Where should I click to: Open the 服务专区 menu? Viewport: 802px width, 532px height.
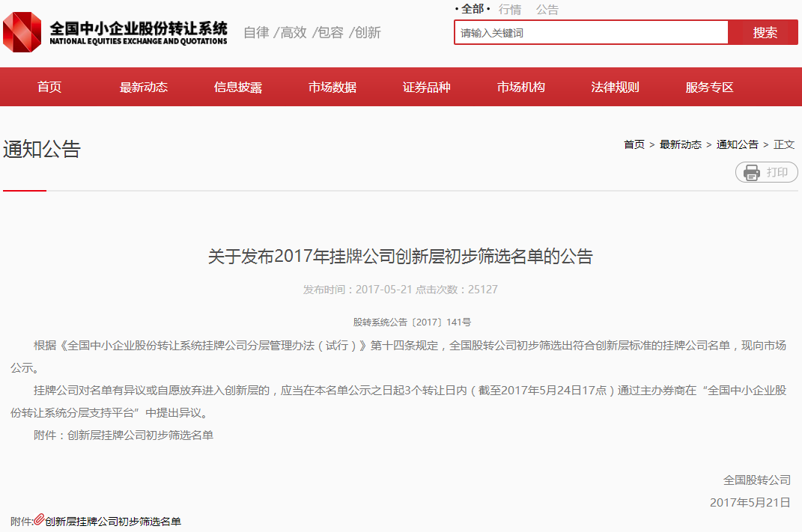click(x=708, y=86)
